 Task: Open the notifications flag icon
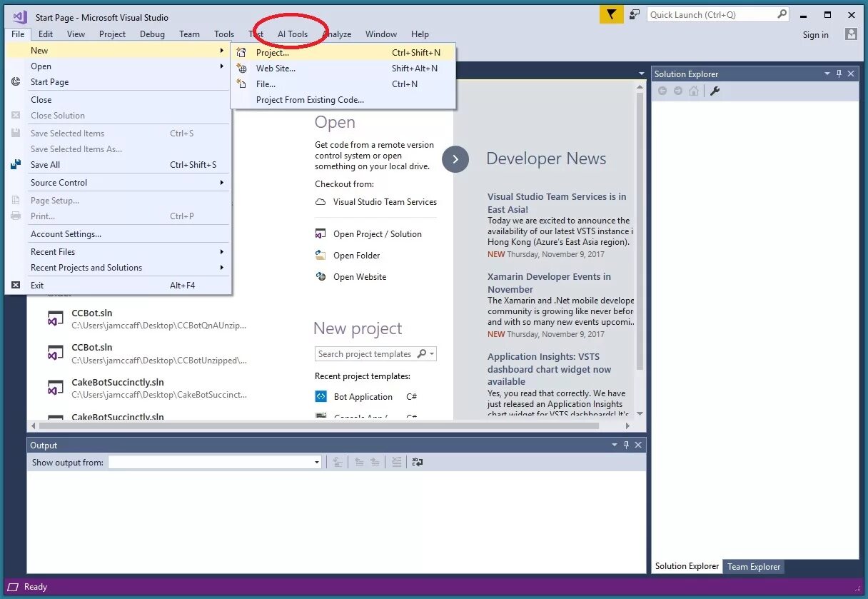coord(611,15)
